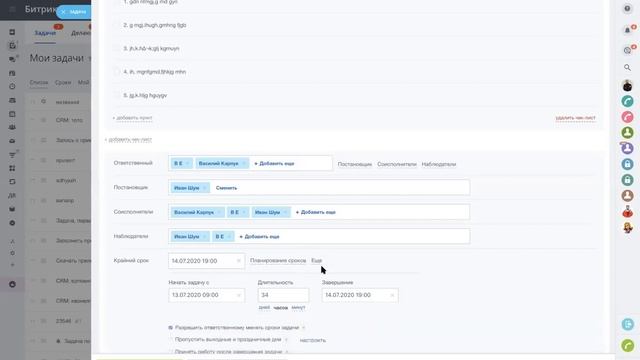This screenshot has height=360, width=640.
Task: Click the funnel lines icon in left sidebar
Action: [x=12, y=155]
